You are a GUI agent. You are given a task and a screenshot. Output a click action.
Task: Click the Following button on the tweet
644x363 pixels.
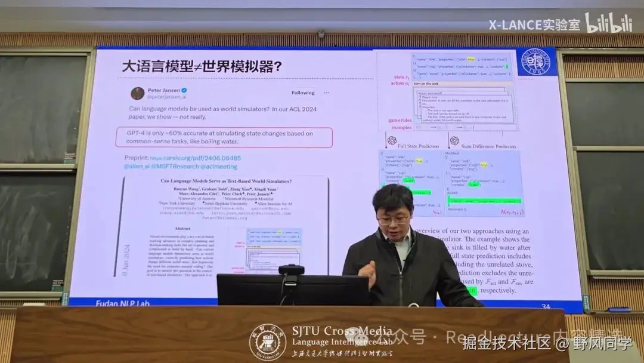point(303,93)
